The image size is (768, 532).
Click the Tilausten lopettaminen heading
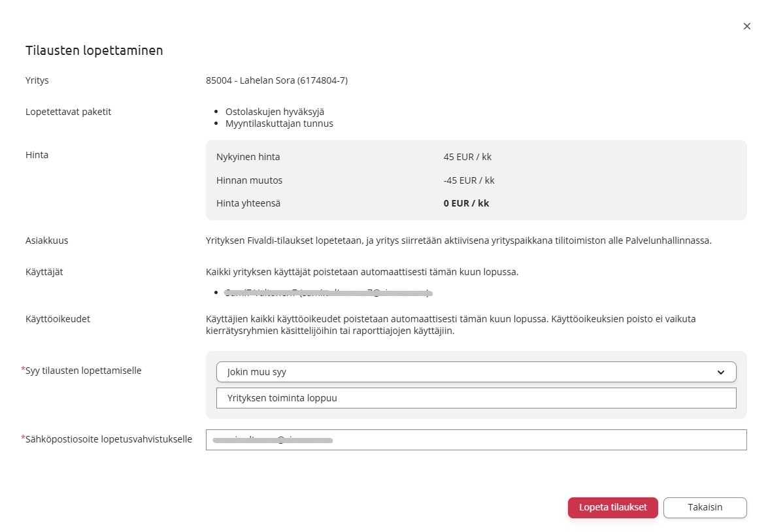pyautogui.click(x=94, y=50)
